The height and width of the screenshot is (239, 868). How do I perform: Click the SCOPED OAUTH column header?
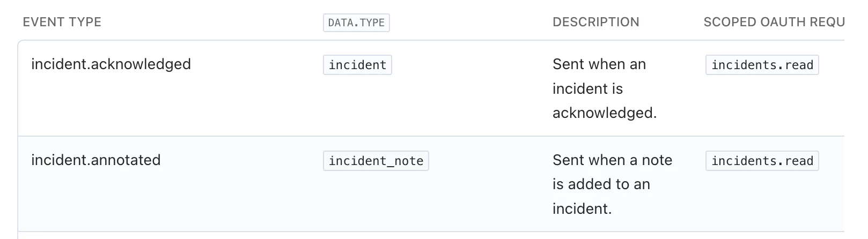[774, 22]
